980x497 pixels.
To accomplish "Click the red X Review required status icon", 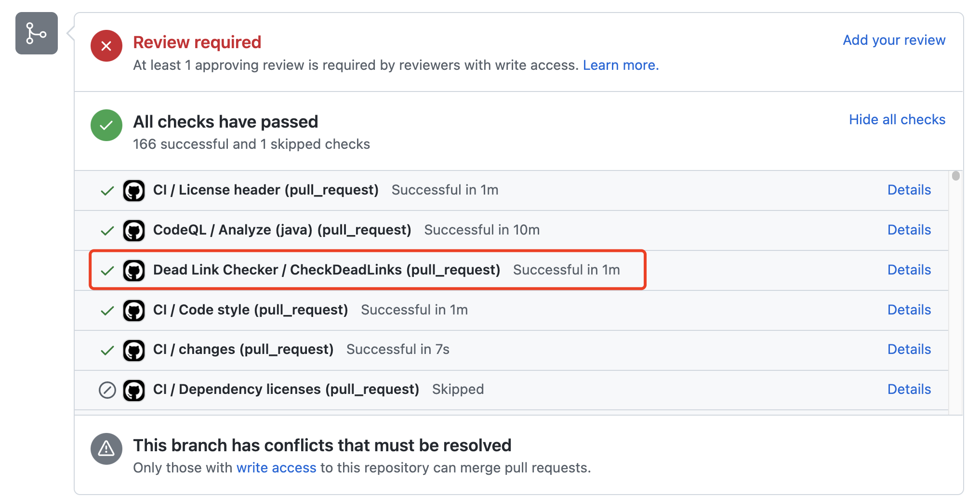I will coord(106,46).
